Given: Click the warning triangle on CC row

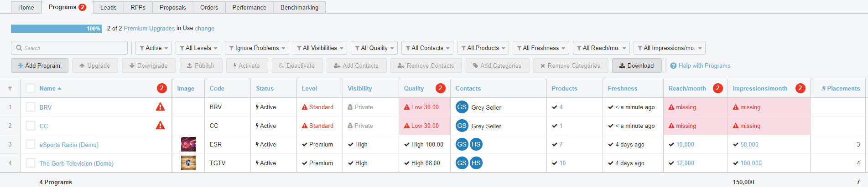Looking at the screenshot, I should tap(160, 126).
